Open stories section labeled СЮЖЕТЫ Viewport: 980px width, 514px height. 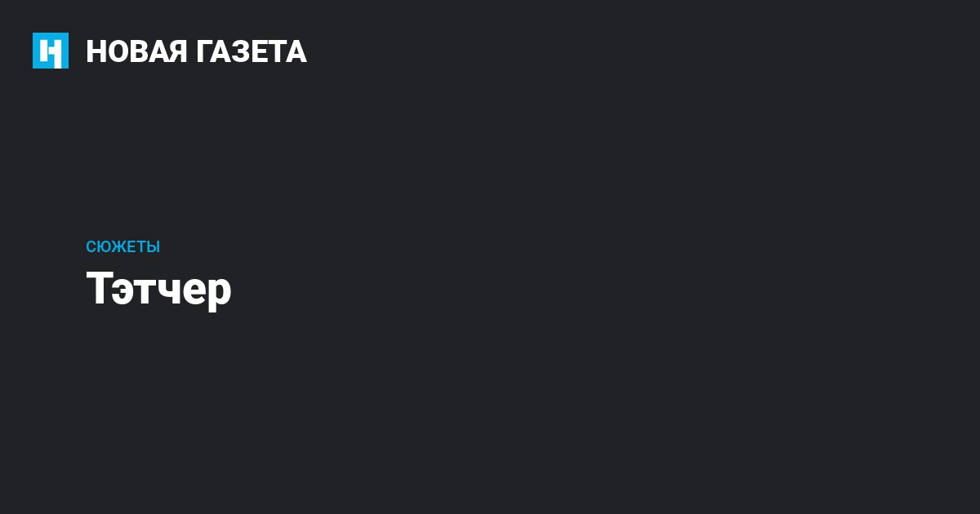(x=122, y=246)
